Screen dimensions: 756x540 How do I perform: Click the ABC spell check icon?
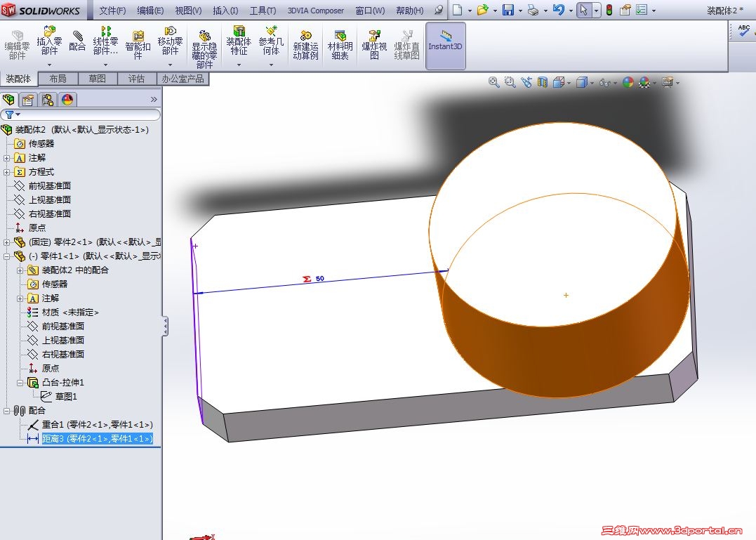click(744, 31)
